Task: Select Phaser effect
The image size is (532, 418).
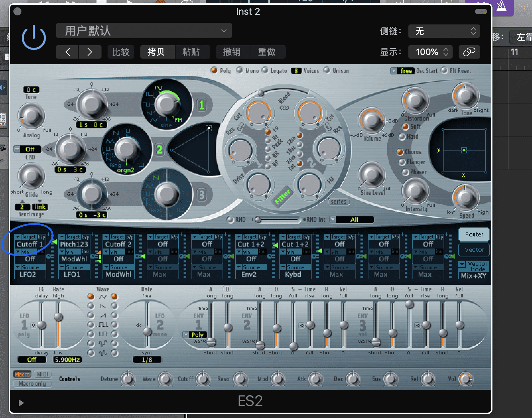Action: click(405, 172)
